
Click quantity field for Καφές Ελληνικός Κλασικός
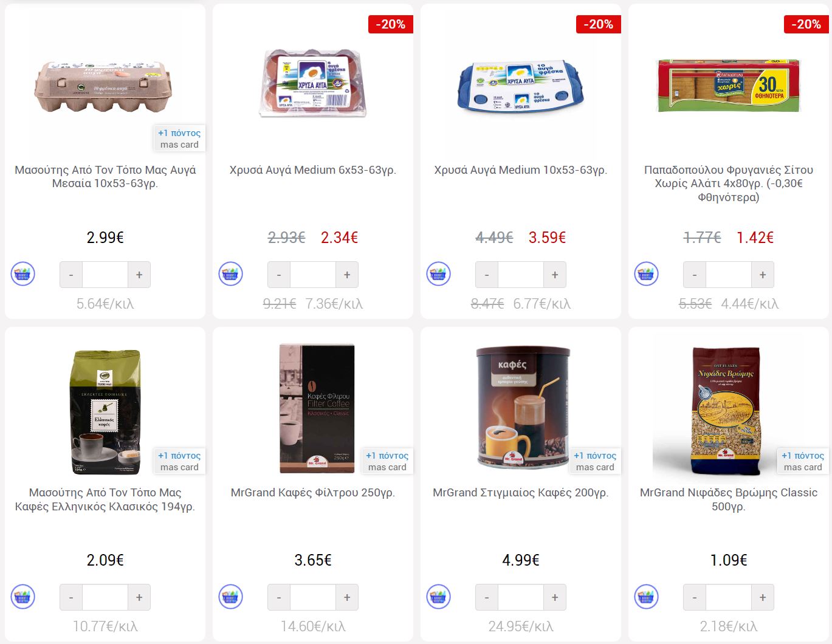105,597
